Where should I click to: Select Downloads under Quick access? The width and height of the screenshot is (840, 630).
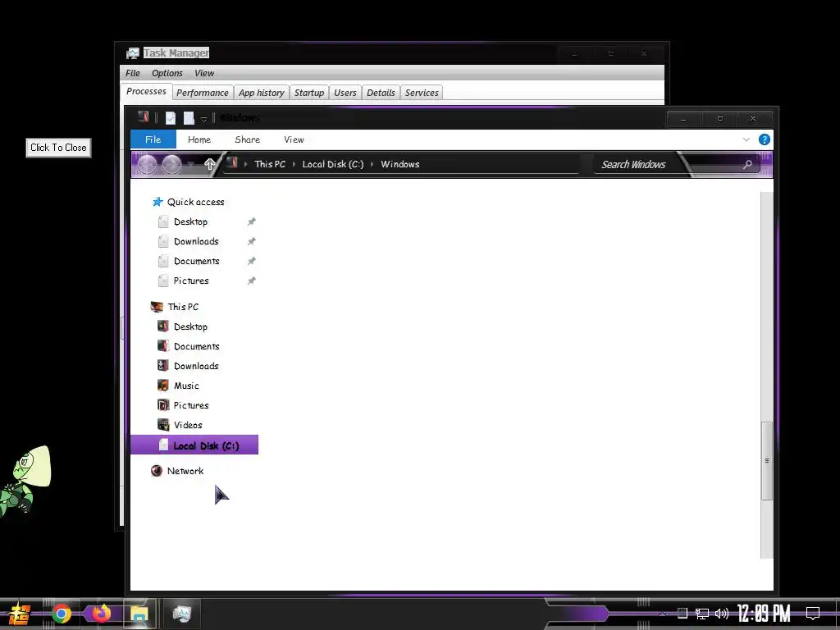tap(196, 242)
